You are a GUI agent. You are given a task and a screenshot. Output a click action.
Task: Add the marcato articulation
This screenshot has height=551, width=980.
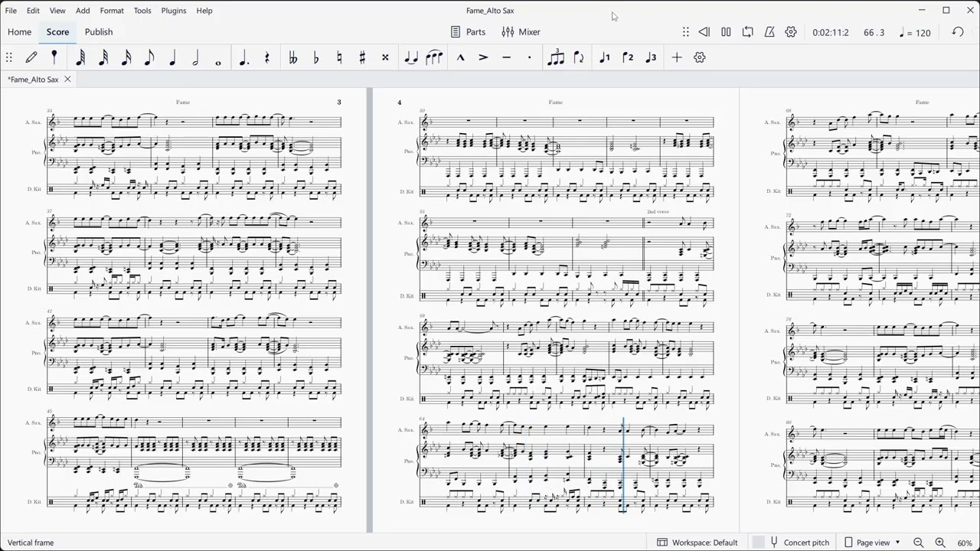460,57
